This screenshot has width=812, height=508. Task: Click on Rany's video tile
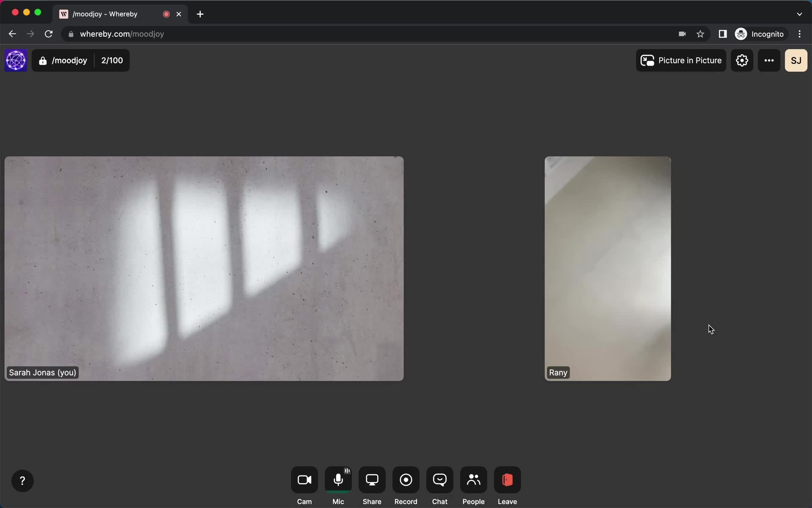click(x=607, y=268)
